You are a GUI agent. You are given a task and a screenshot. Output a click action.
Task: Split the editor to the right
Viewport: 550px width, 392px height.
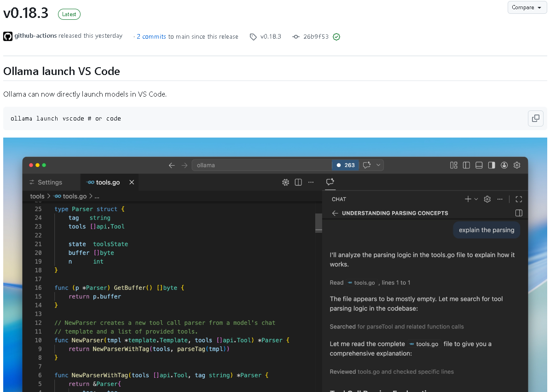(298, 182)
